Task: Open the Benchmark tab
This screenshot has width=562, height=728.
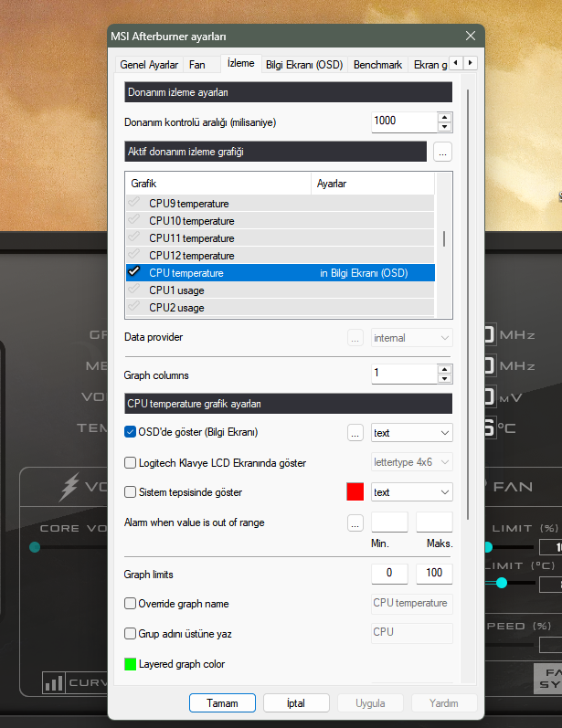Action: [x=377, y=65]
